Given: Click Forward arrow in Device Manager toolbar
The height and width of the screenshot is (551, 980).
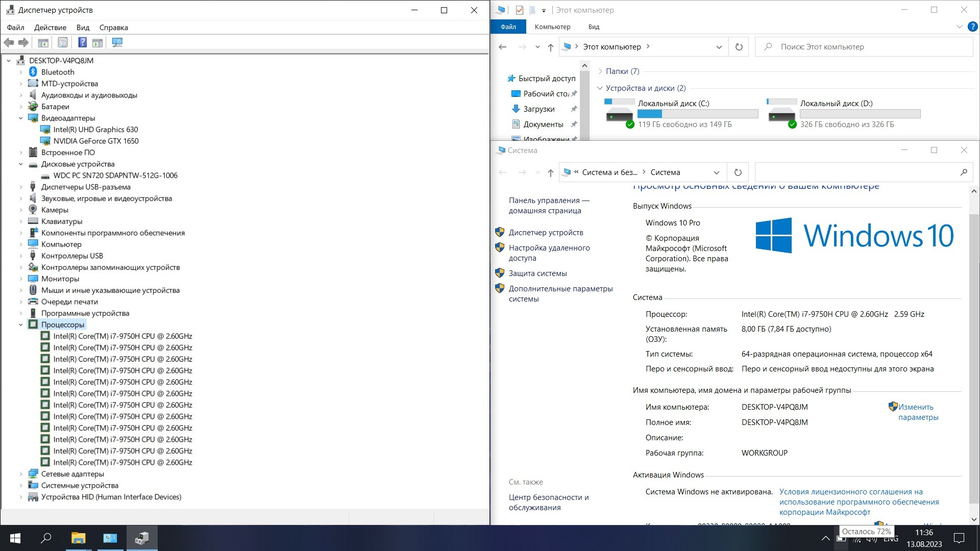Looking at the screenshot, I should (x=23, y=42).
